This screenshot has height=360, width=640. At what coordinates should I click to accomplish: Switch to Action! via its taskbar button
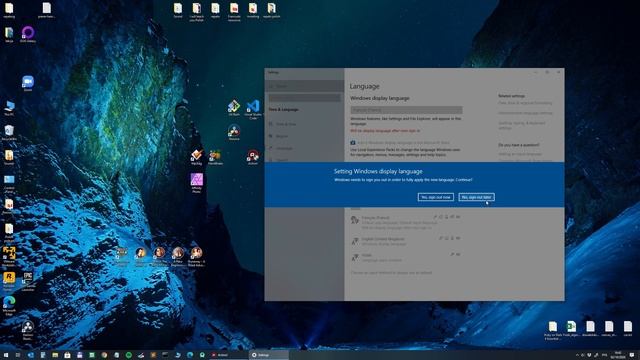[229, 355]
